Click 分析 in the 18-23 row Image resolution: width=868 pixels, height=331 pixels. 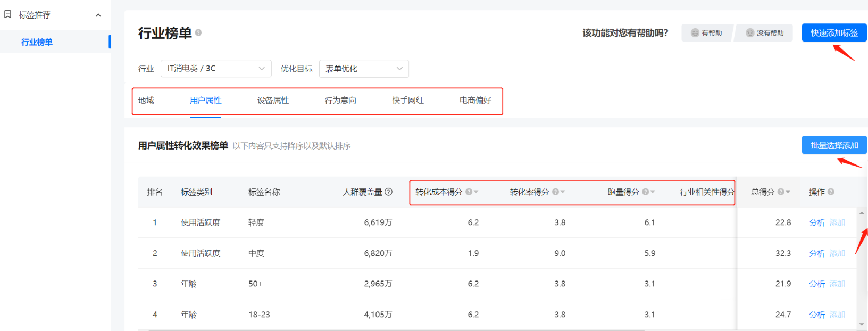click(x=817, y=315)
